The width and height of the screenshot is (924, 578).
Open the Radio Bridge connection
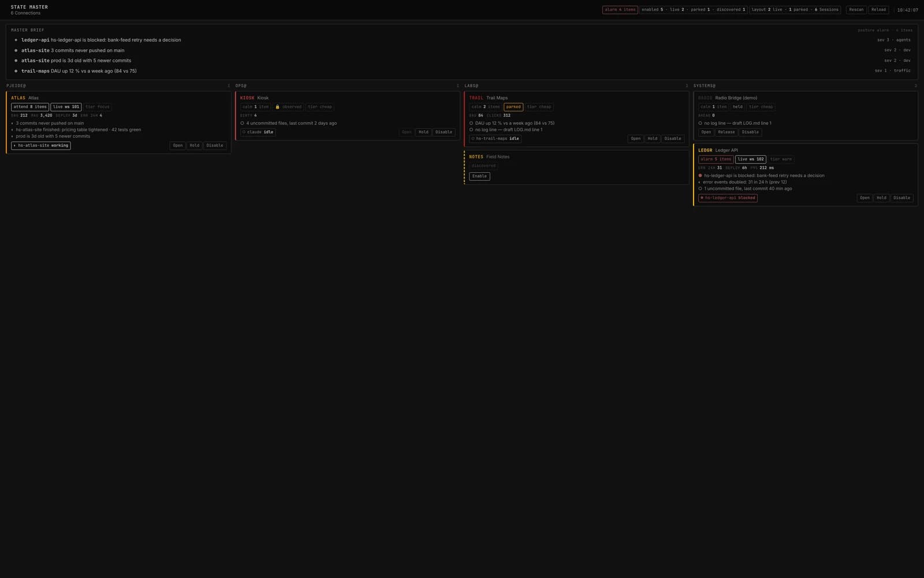[706, 132]
